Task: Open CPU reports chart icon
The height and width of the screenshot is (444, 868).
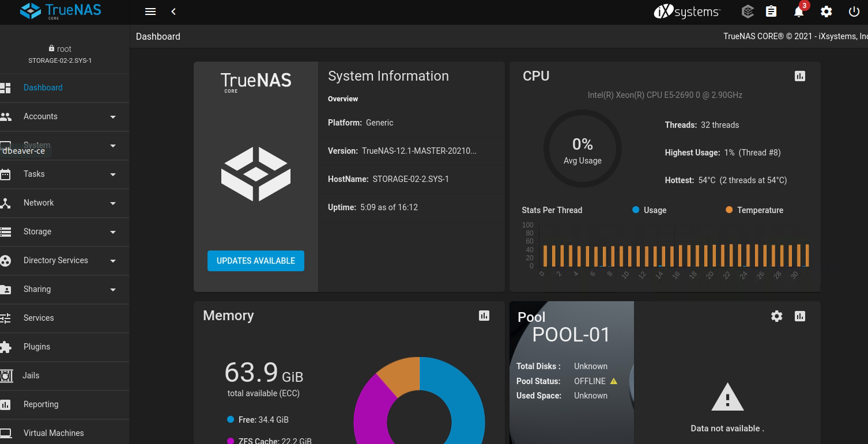Action: [799, 76]
